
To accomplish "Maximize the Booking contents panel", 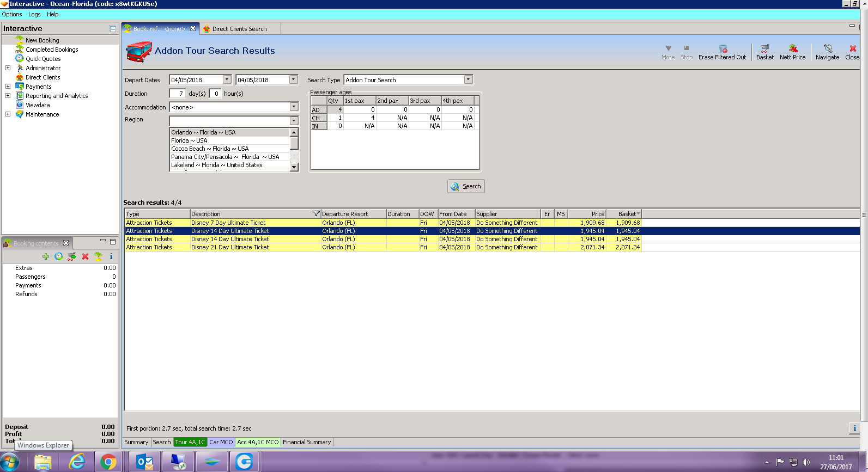I will pyautogui.click(x=113, y=242).
